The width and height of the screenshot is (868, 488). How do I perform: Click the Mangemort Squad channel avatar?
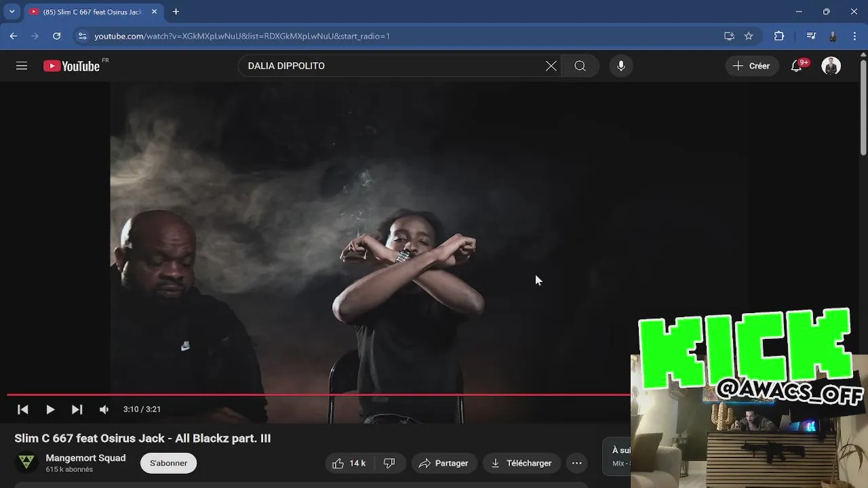tap(26, 462)
